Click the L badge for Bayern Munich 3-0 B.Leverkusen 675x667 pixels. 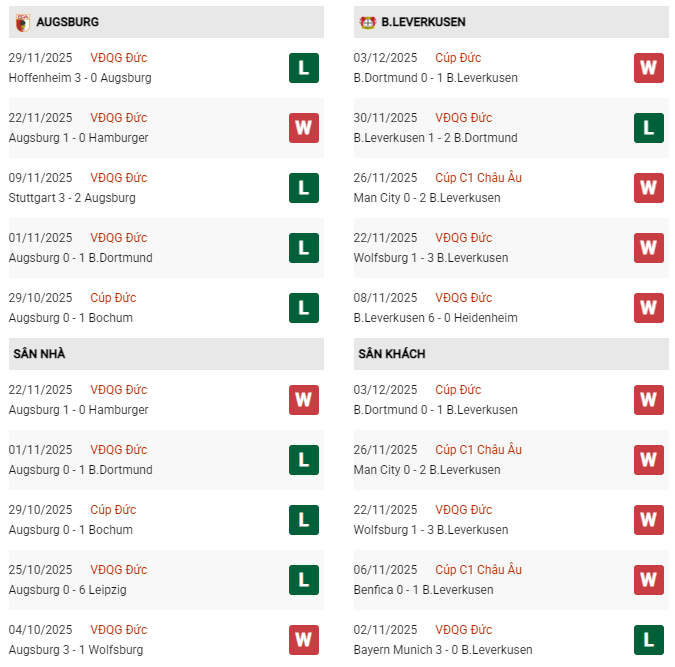(x=649, y=640)
